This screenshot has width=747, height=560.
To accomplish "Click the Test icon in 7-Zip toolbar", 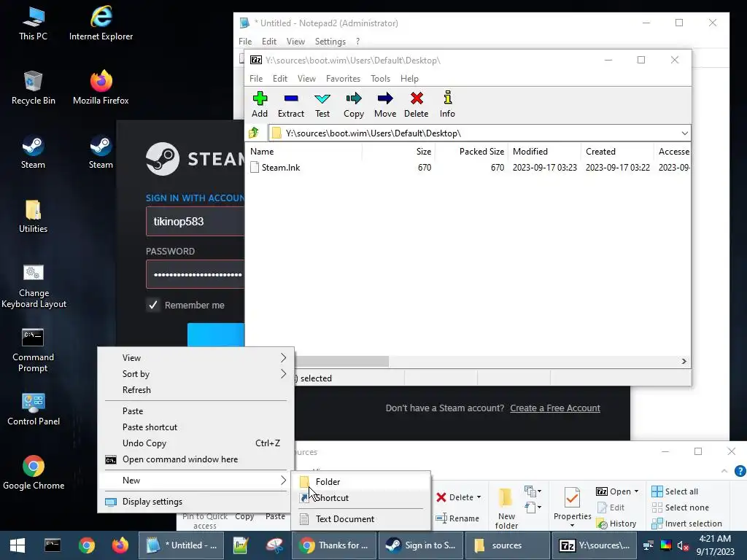I will [322, 104].
